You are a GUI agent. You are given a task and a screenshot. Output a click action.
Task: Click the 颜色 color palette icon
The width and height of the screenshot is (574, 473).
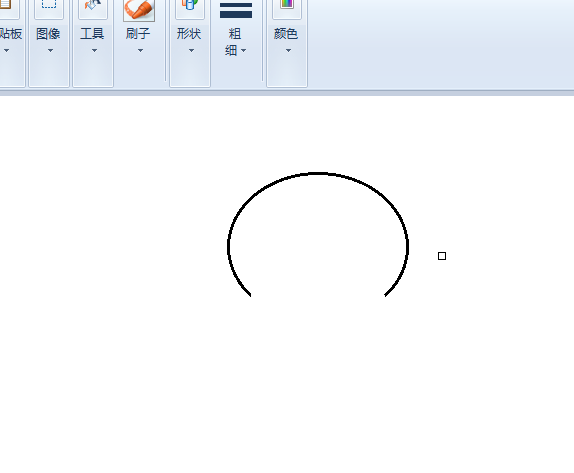(x=287, y=4)
